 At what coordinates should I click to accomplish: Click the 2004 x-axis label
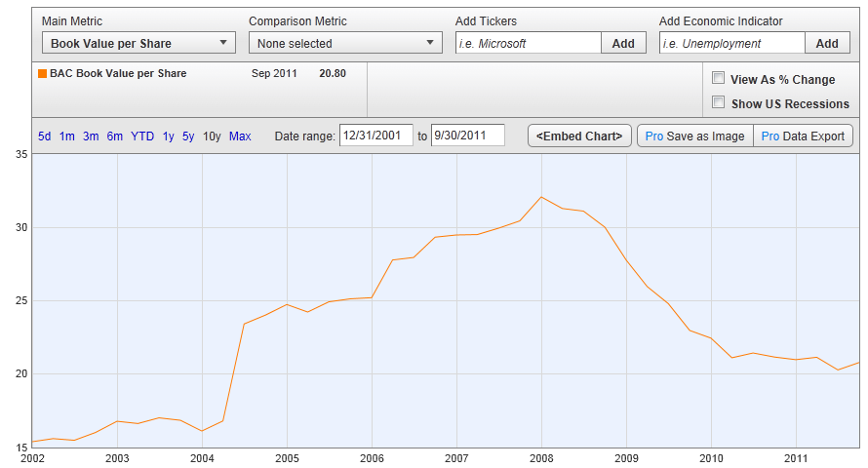point(202,458)
